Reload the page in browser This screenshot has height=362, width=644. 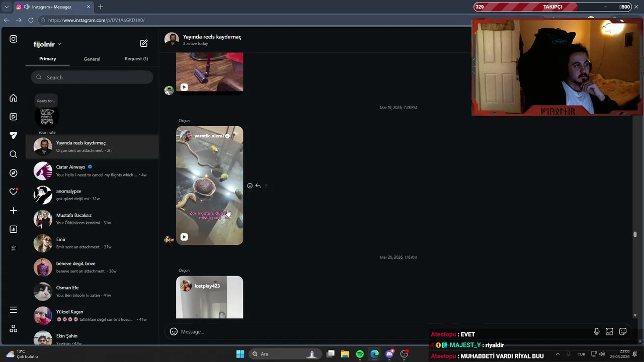[31, 20]
